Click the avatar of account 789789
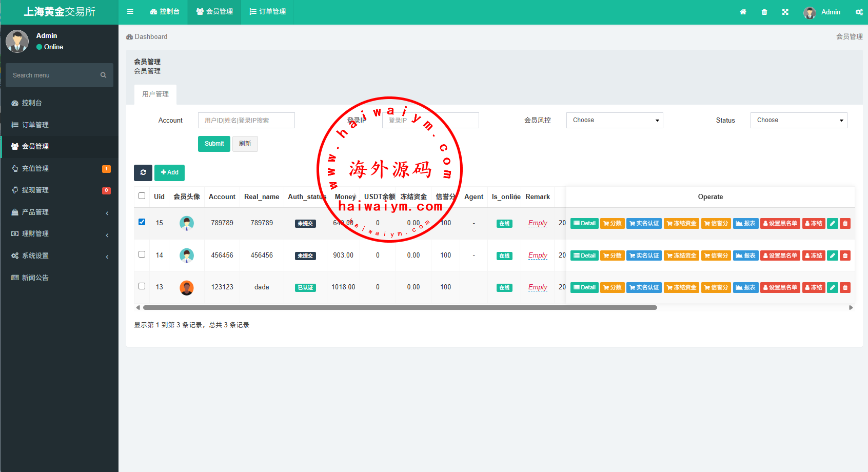Viewport: 868px width, 472px height. pyautogui.click(x=187, y=223)
